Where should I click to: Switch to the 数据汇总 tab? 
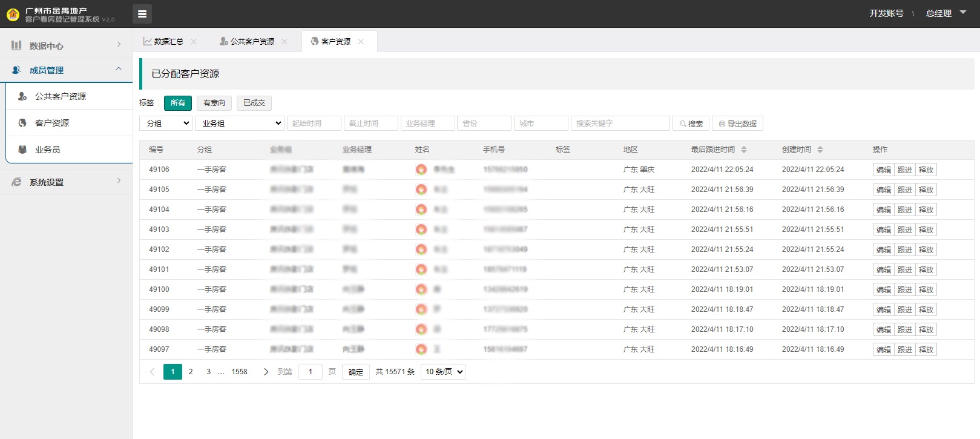click(x=169, y=42)
